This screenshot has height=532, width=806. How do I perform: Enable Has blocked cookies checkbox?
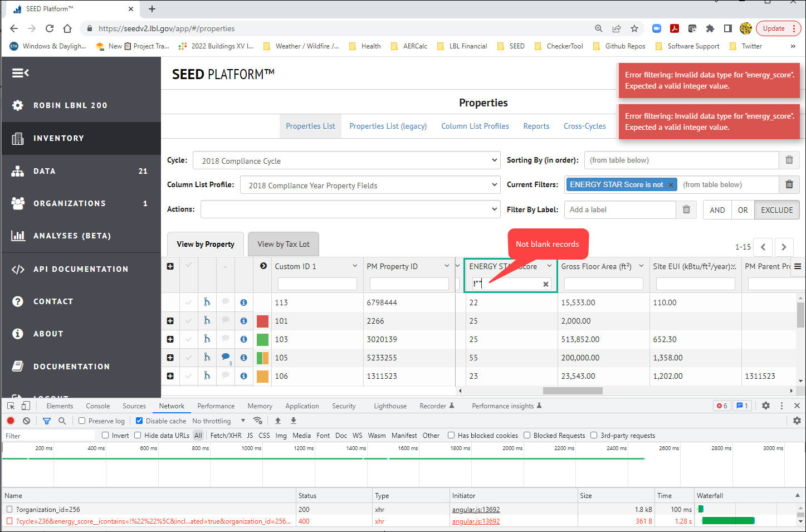coord(451,435)
